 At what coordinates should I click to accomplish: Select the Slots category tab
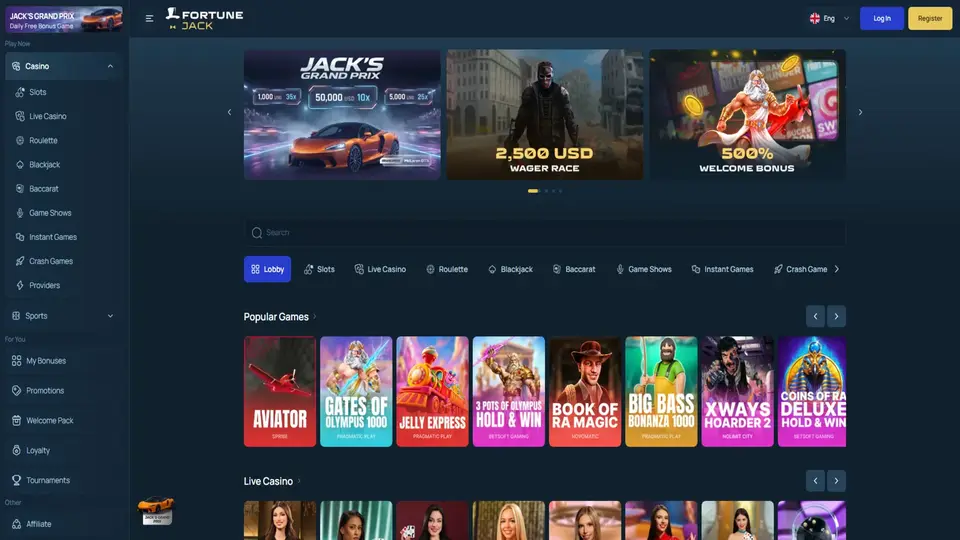319,269
